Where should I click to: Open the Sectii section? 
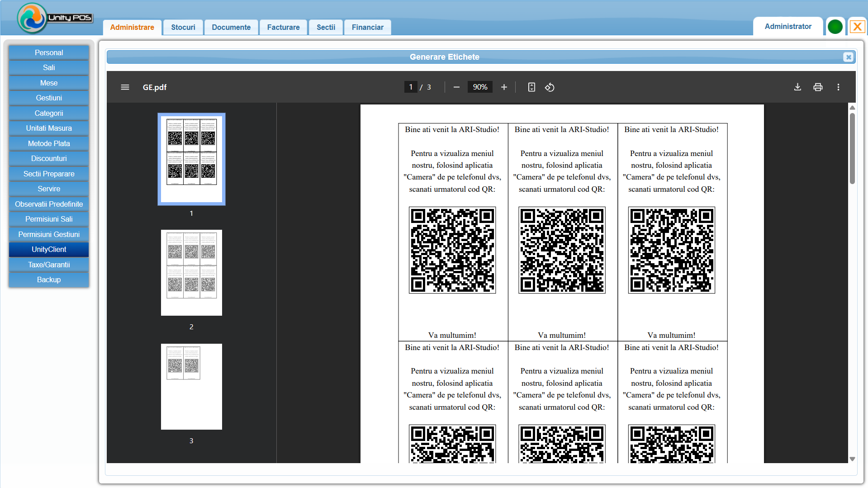325,27
